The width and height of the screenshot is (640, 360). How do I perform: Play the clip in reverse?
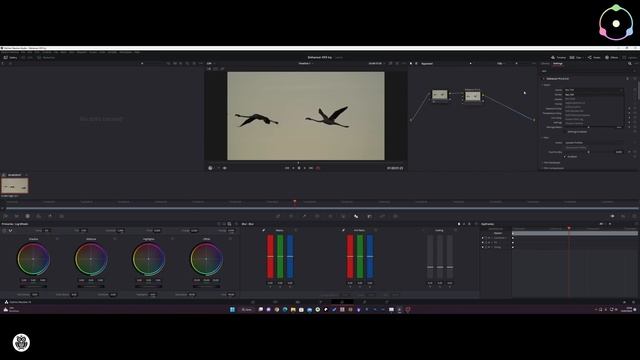[x=293, y=168]
